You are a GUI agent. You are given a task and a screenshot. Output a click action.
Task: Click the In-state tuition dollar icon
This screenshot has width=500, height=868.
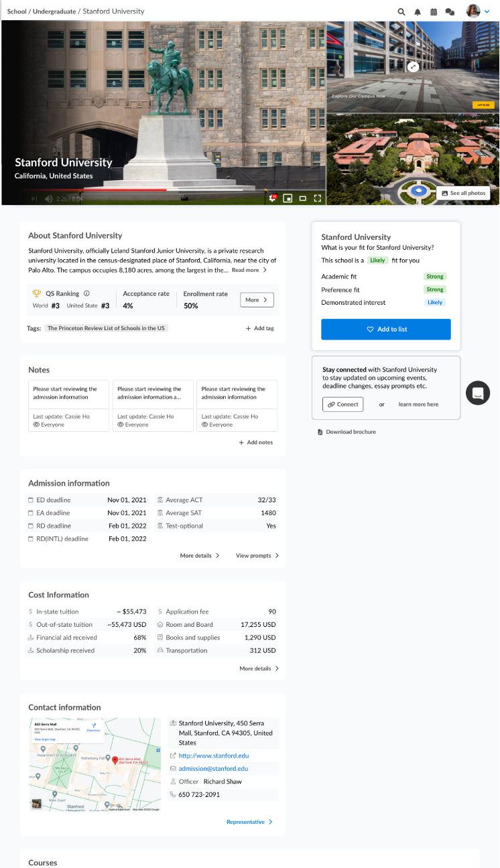[30, 611]
